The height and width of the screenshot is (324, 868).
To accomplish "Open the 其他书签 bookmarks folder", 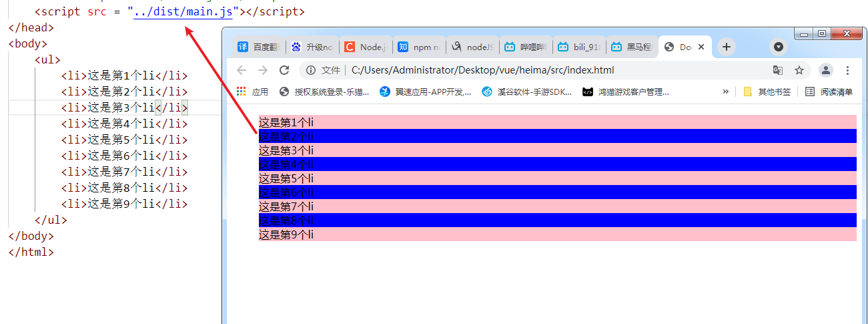I will pyautogui.click(x=767, y=92).
